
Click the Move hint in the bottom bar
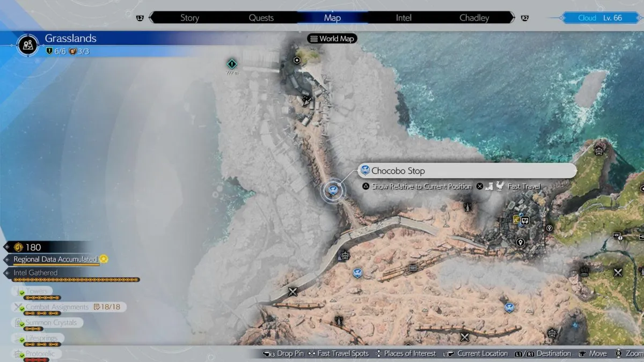tap(592, 353)
